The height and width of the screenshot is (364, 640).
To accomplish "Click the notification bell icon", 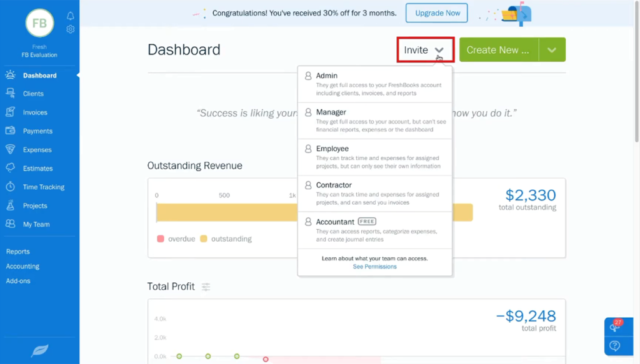I will [70, 16].
